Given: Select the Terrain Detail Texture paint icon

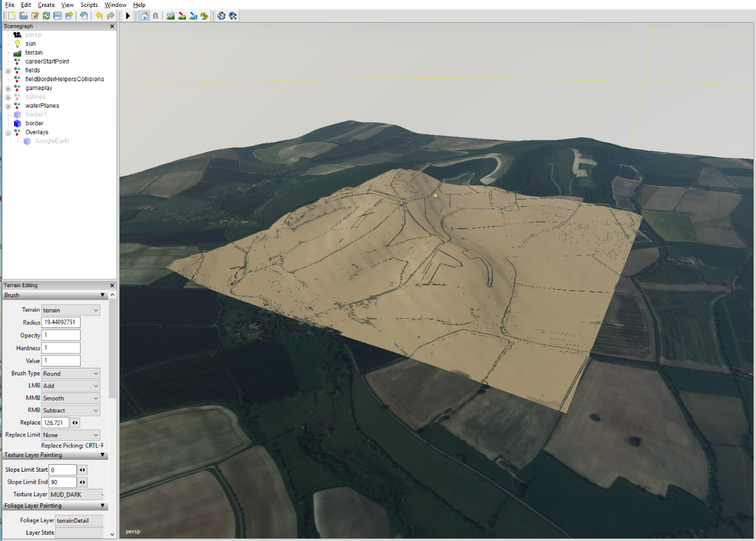Looking at the screenshot, I should point(182,16).
